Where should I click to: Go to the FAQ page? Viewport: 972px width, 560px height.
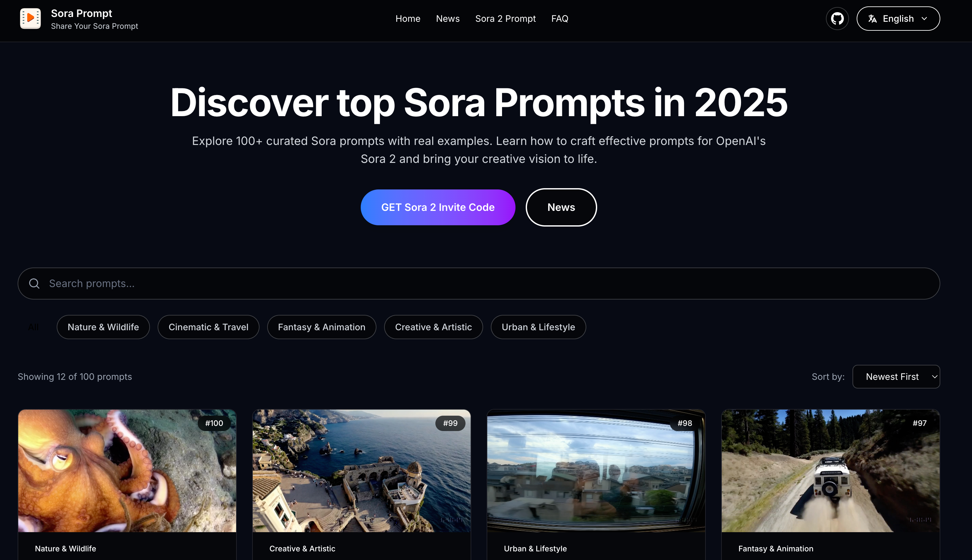tap(559, 19)
